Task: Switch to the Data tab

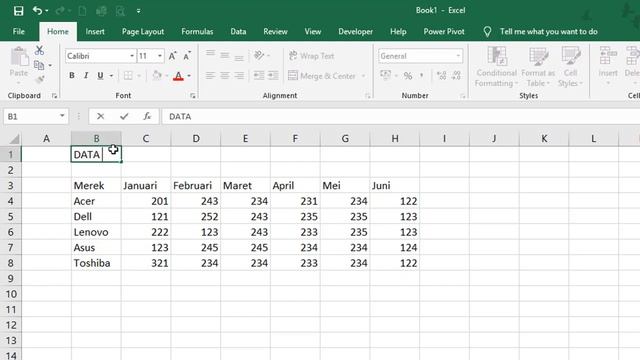Action: point(238,31)
